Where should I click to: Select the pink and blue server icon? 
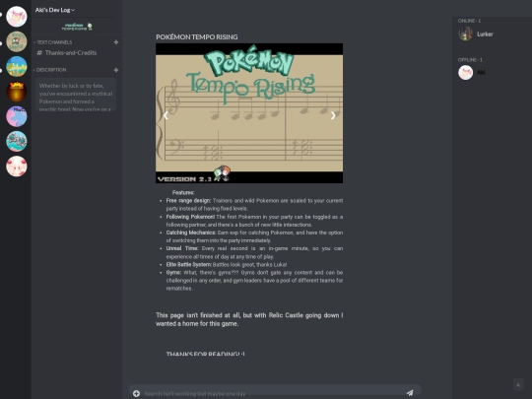[x=17, y=116]
